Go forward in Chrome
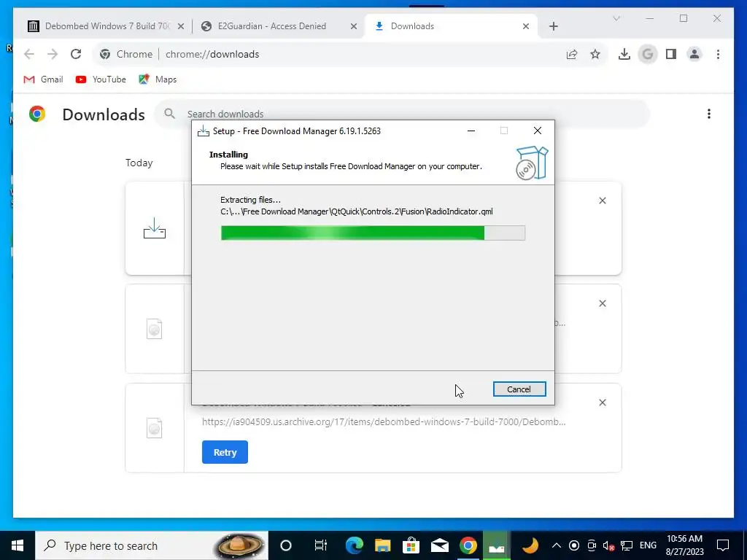This screenshot has width=747, height=560. coord(53,54)
